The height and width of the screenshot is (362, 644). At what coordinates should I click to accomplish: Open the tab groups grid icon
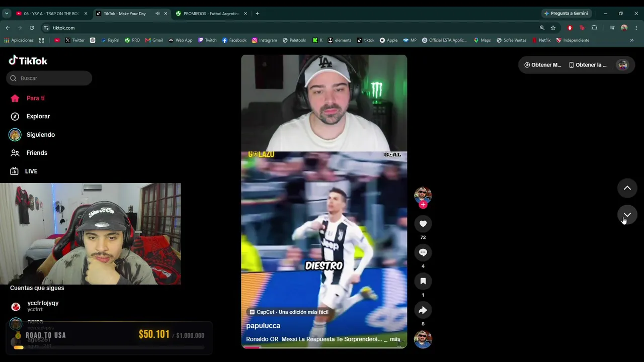[x=42, y=40]
